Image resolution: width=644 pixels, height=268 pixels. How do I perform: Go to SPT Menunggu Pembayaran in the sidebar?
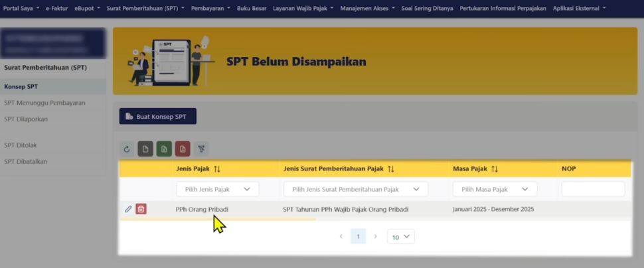click(x=44, y=103)
